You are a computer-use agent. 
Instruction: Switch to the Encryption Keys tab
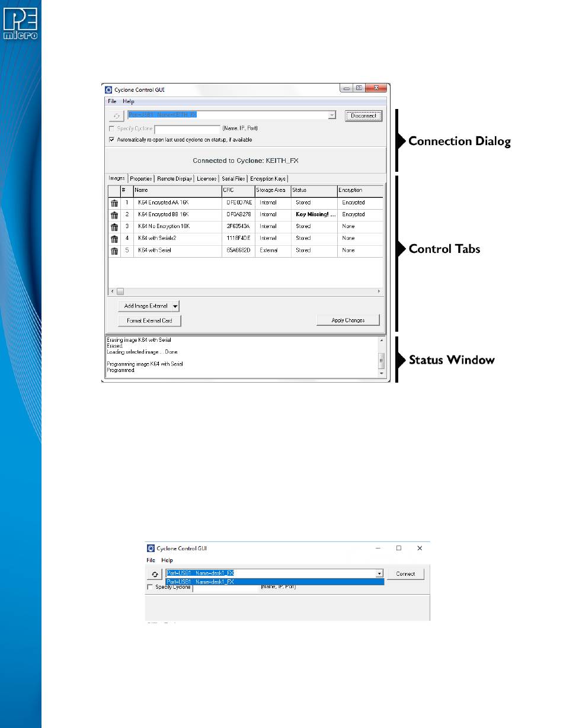coord(268,178)
